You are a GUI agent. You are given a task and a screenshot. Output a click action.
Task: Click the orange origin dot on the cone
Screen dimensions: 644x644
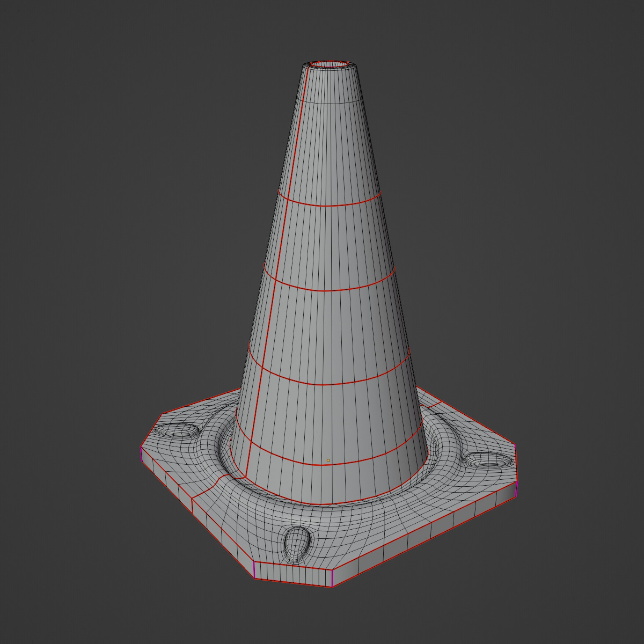tap(328, 460)
